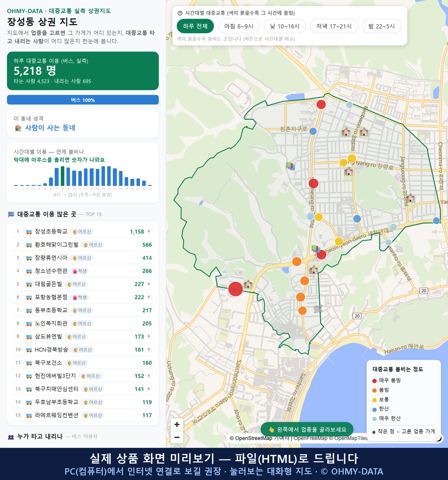Image resolution: width=448 pixels, height=480 pixels.
Task: Select 동부초등학교 stop name
Action: (51, 310)
